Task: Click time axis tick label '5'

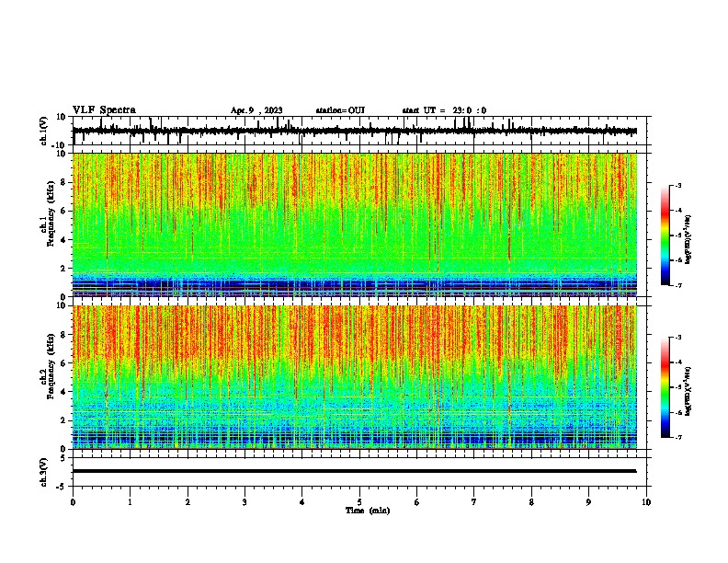Action: [359, 502]
